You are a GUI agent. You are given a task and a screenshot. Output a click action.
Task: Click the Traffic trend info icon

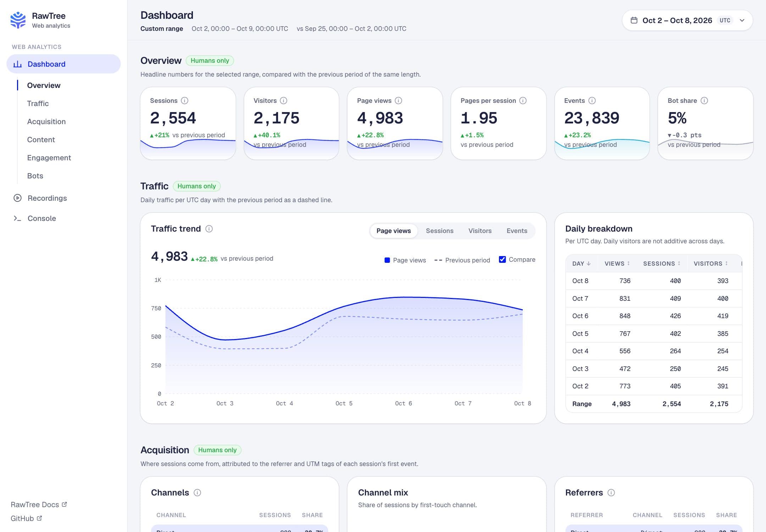pos(209,229)
